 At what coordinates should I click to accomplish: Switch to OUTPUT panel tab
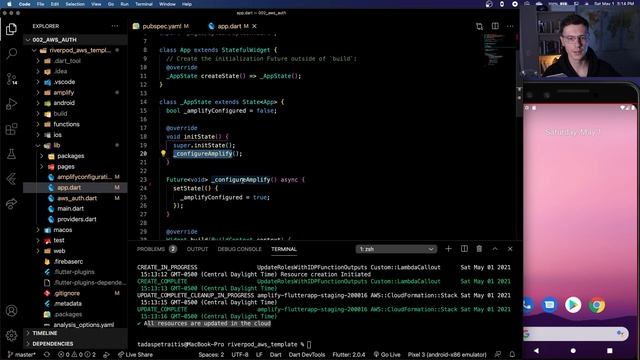coord(197,249)
